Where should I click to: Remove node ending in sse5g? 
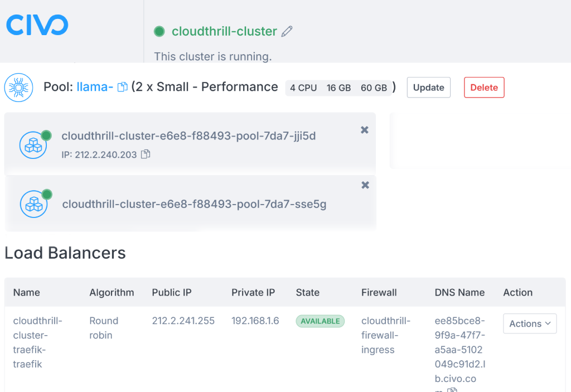(x=365, y=185)
